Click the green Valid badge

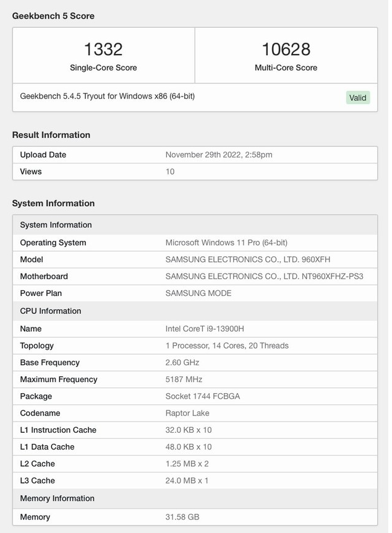pos(358,97)
